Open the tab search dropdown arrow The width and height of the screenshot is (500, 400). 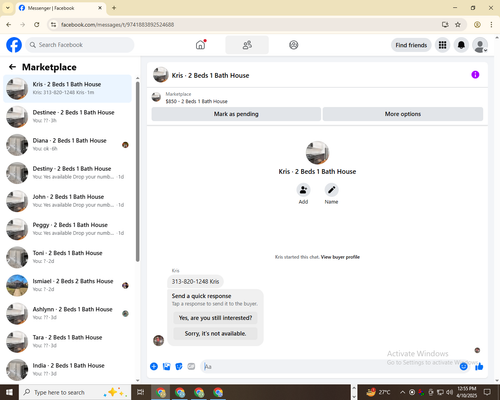pos(8,8)
